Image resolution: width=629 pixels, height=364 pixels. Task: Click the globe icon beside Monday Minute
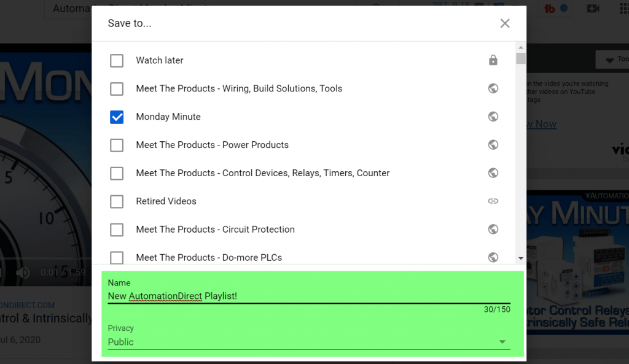click(x=493, y=117)
